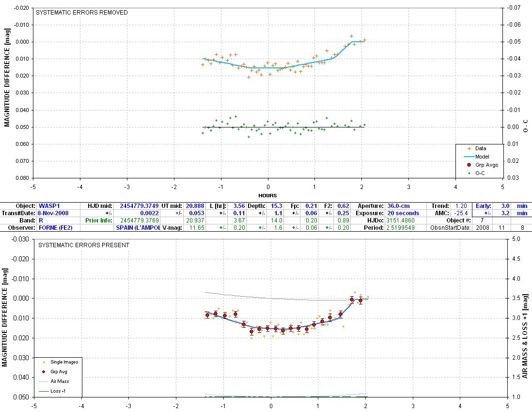Select the Depth: label cell
This screenshot has height=412, width=532.
(256, 206)
